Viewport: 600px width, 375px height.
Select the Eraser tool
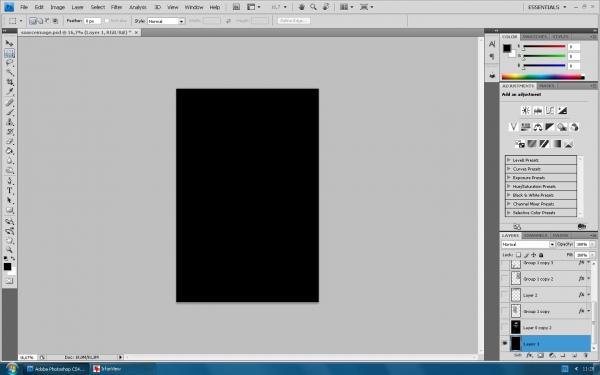pos(10,142)
